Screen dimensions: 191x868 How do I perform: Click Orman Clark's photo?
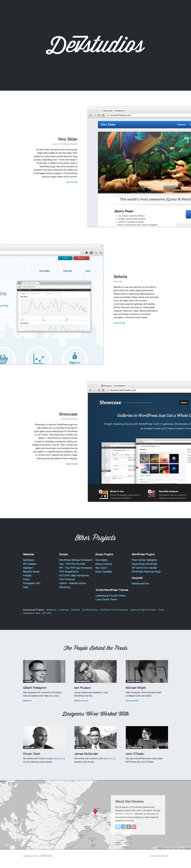[x=44, y=738]
